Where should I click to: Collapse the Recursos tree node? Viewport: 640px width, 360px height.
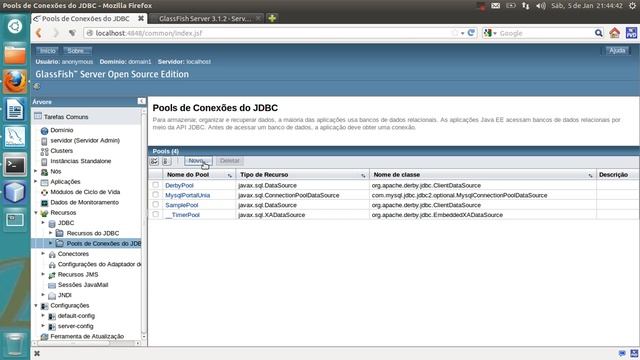point(36,213)
